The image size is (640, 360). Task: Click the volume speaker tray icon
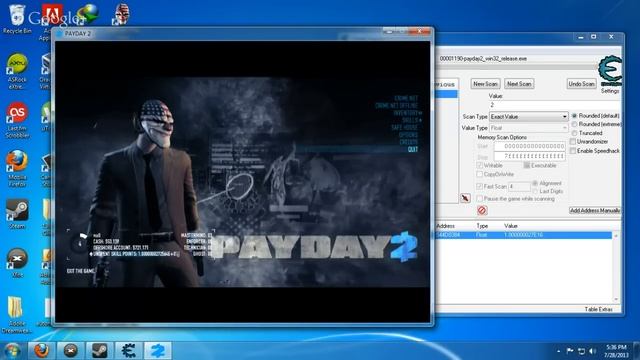(x=593, y=351)
